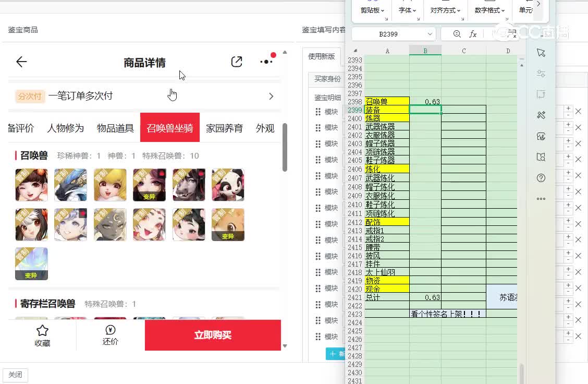Open the settings sliders icon in sidebar
588x384 pixels.
pos(541,74)
